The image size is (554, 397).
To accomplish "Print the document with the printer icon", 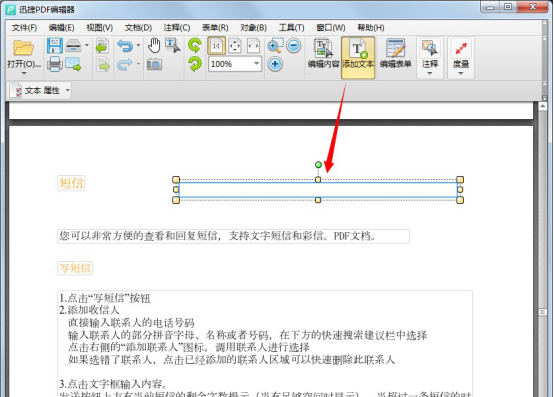I will click(x=55, y=64).
